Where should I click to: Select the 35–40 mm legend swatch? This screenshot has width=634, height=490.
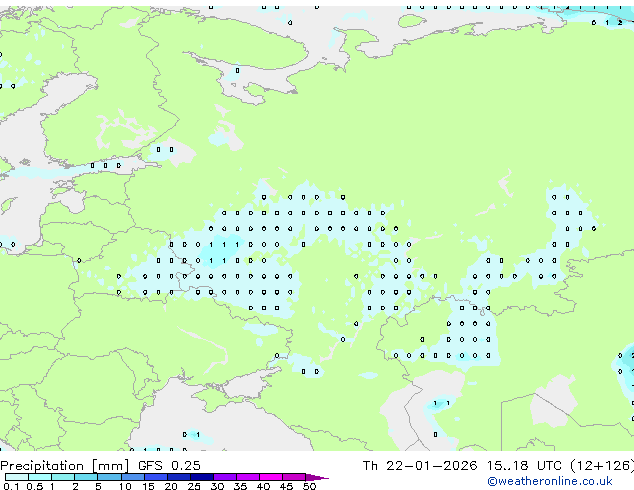(x=247, y=477)
